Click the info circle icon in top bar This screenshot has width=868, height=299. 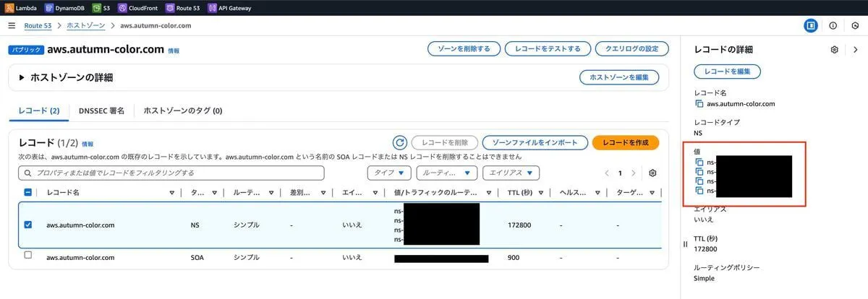pos(833,25)
